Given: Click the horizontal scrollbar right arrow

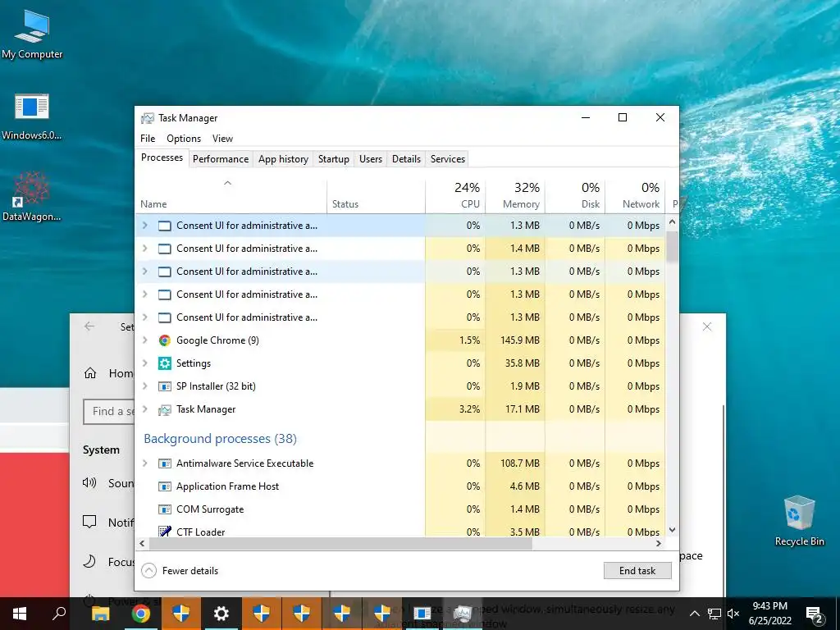Looking at the screenshot, I should 659,543.
